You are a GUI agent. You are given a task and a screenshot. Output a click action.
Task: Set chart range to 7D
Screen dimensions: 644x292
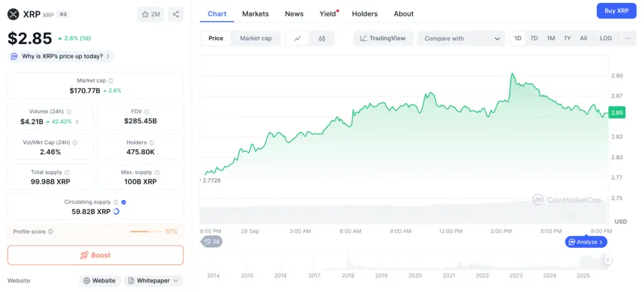[534, 38]
